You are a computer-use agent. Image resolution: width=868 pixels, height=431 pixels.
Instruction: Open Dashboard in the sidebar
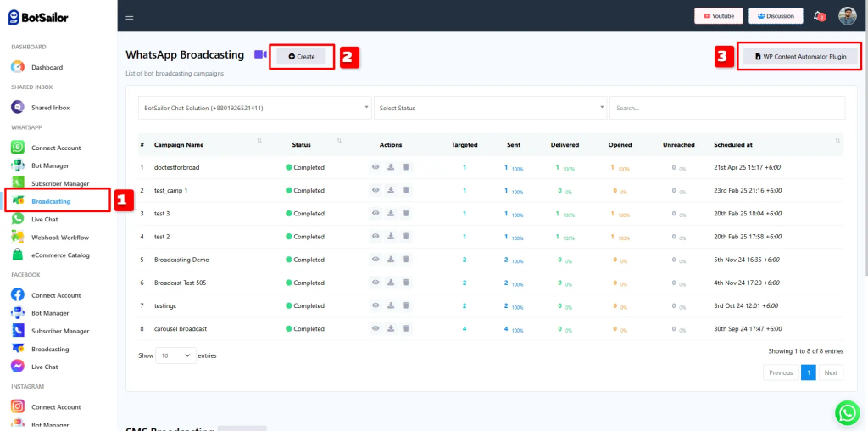(x=47, y=67)
